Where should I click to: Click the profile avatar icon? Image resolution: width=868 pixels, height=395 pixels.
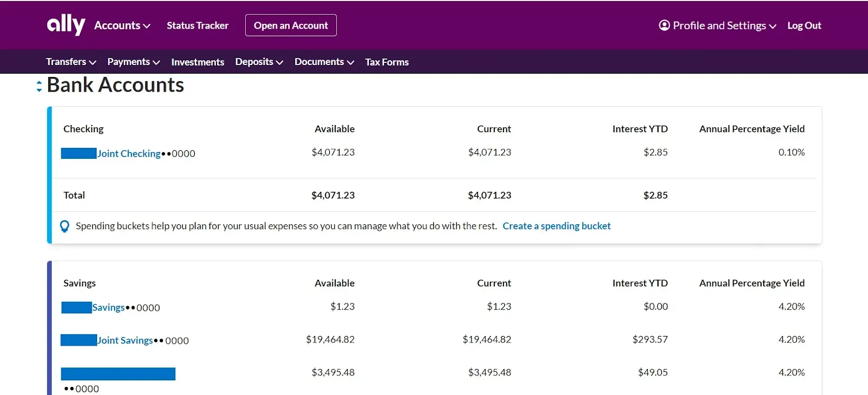click(664, 25)
